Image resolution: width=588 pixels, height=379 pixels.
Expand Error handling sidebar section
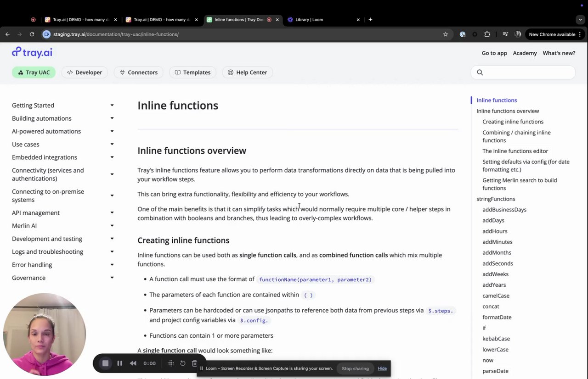pos(112,265)
